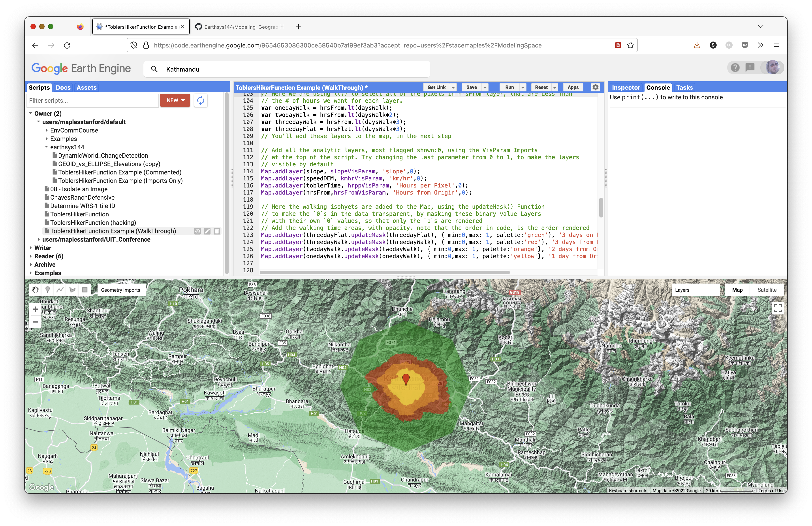Open the map Layers panel
This screenshot has width=812, height=526.
(x=696, y=290)
